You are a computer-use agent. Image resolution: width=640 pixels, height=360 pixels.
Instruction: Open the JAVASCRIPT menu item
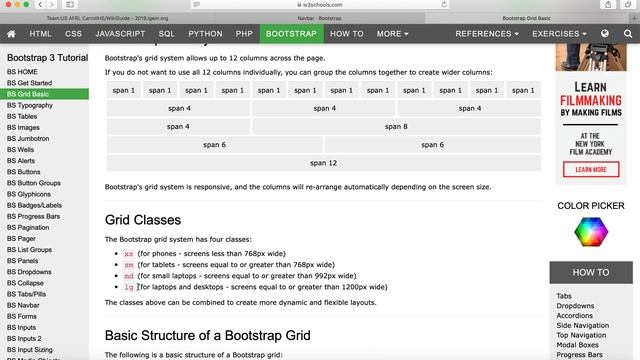(x=120, y=34)
